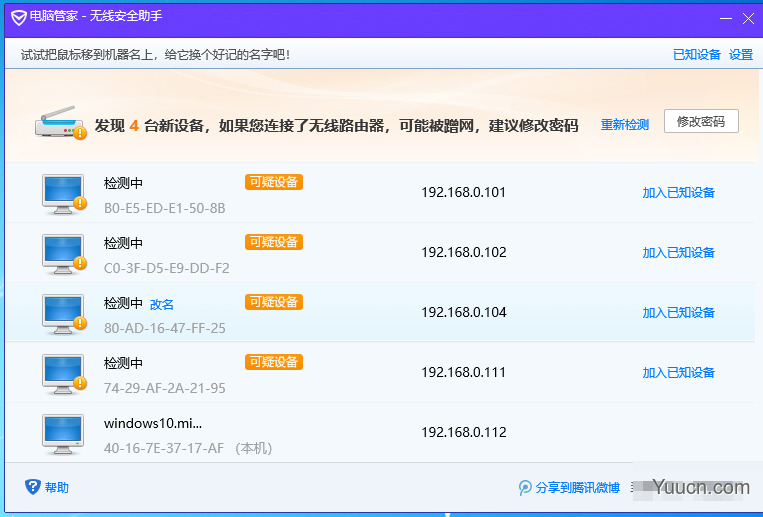763x517 pixels.
Task: Click IP address 192.168.0.104
Action: pyautogui.click(x=464, y=312)
